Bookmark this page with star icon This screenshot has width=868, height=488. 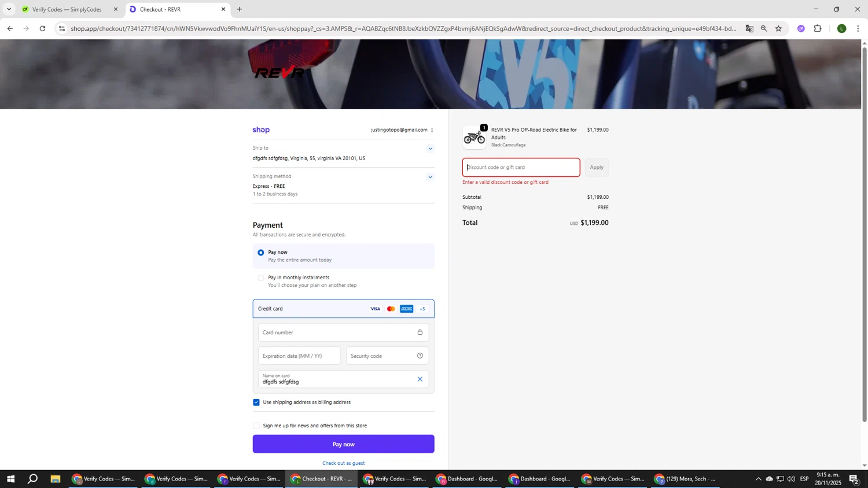778,28
